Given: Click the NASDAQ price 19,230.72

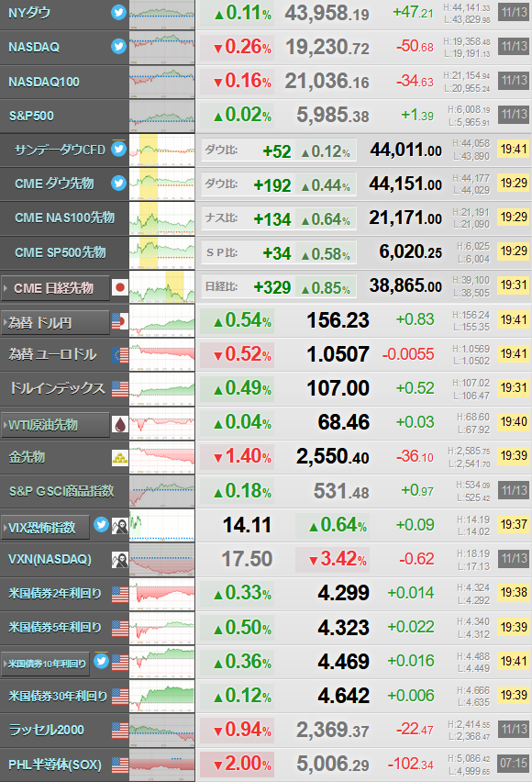Looking at the screenshot, I should click(327, 48).
